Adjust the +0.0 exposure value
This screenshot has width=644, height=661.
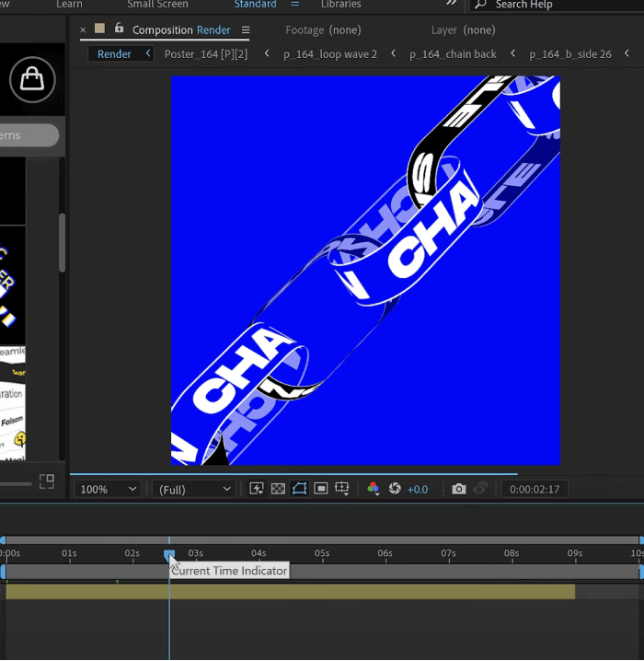418,489
